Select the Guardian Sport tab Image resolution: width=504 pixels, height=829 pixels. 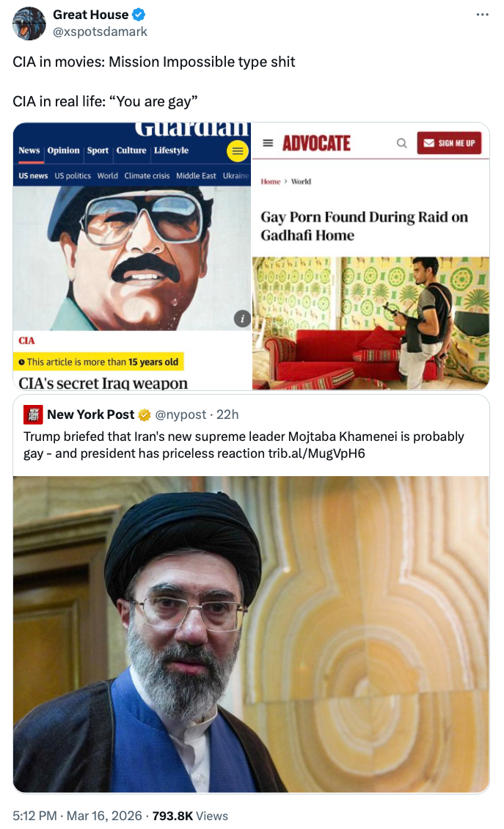click(x=98, y=150)
